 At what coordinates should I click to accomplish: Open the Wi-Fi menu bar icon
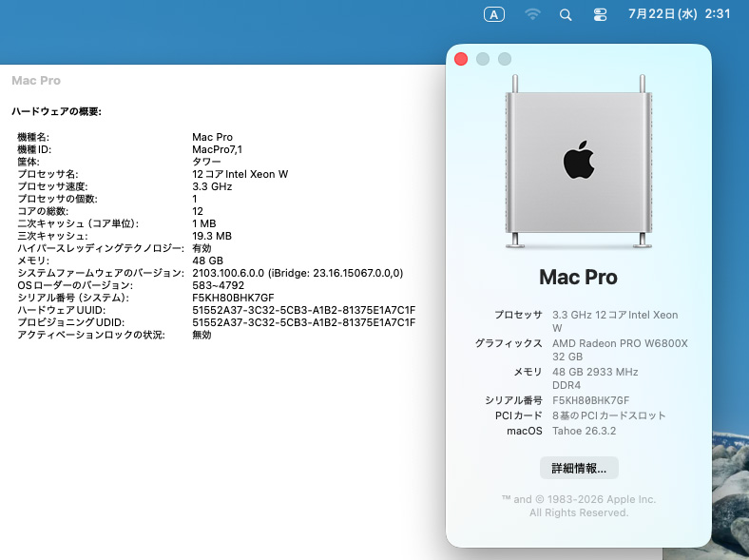[532, 15]
